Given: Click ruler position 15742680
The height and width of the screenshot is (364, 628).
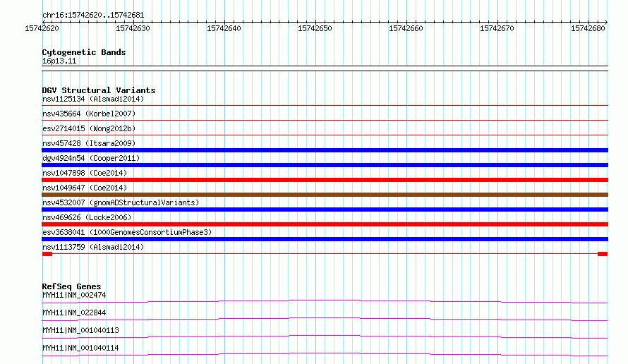Looking at the screenshot, I should (x=588, y=28).
